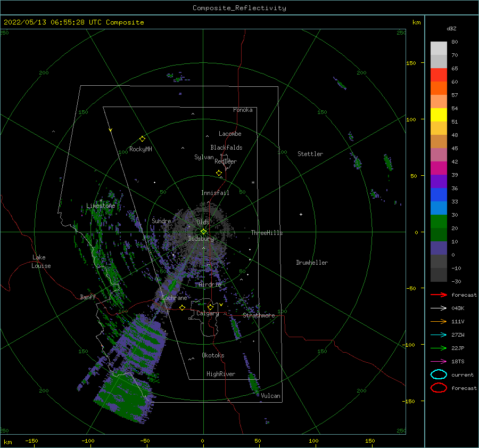Click the dBZ legend heading
Screen dimensions: 479x448
click(x=451, y=28)
